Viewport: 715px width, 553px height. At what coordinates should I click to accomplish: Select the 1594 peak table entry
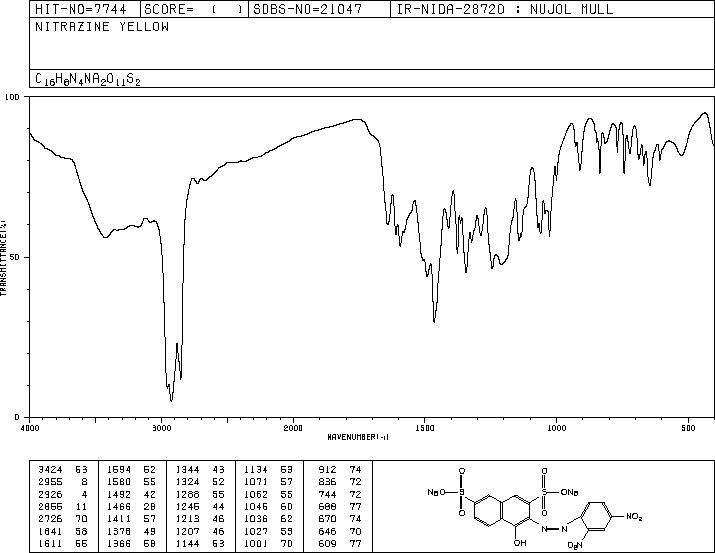pyautogui.click(x=131, y=470)
